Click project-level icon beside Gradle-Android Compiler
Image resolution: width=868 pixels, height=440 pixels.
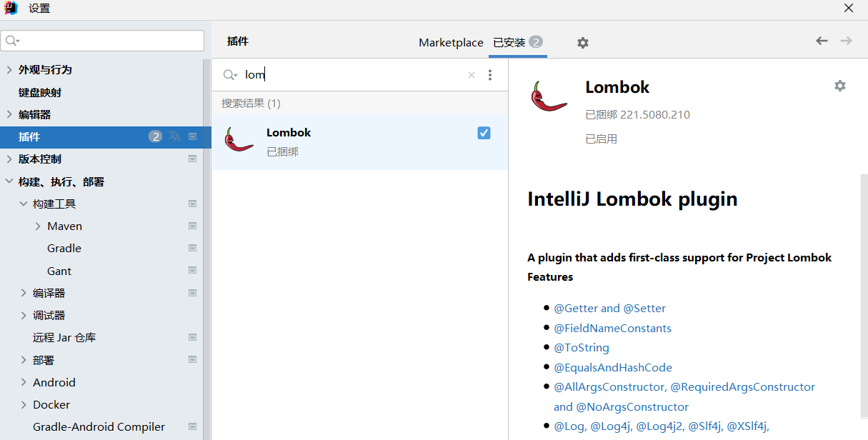(192, 426)
